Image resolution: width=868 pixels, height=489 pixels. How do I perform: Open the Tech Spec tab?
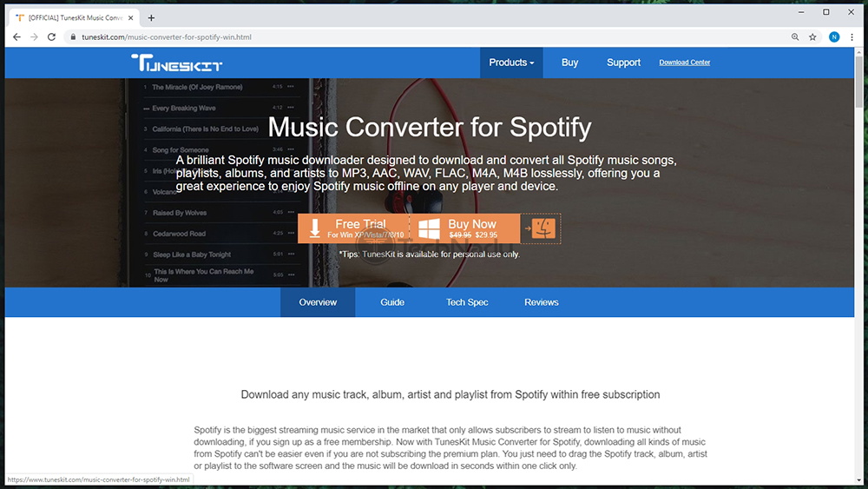tap(467, 302)
